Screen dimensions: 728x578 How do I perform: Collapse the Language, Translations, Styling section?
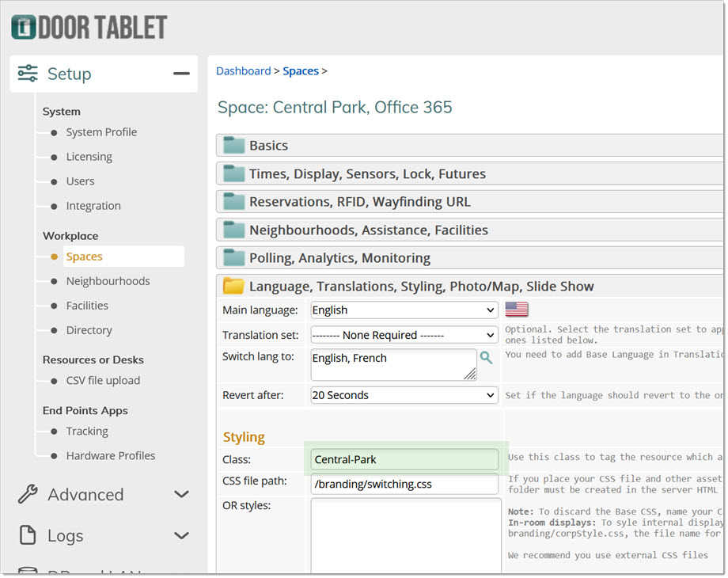click(421, 287)
